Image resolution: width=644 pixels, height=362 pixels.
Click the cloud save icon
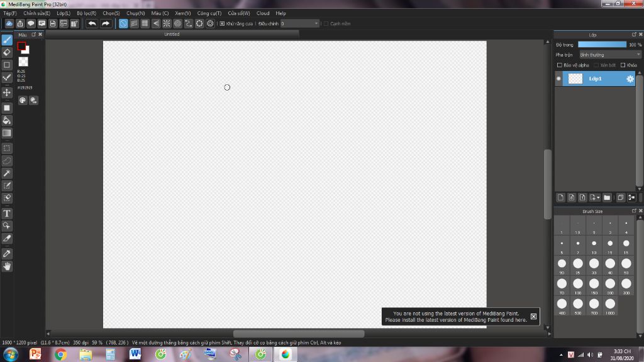pos(9,23)
